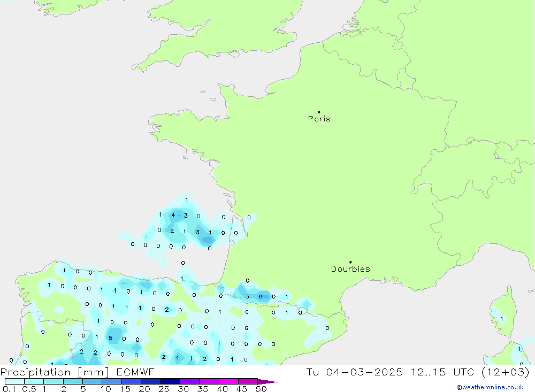Screen dimensions: 535x392
Task: Click the legend value 0.1 label
Action: pyautogui.click(x=9, y=389)
